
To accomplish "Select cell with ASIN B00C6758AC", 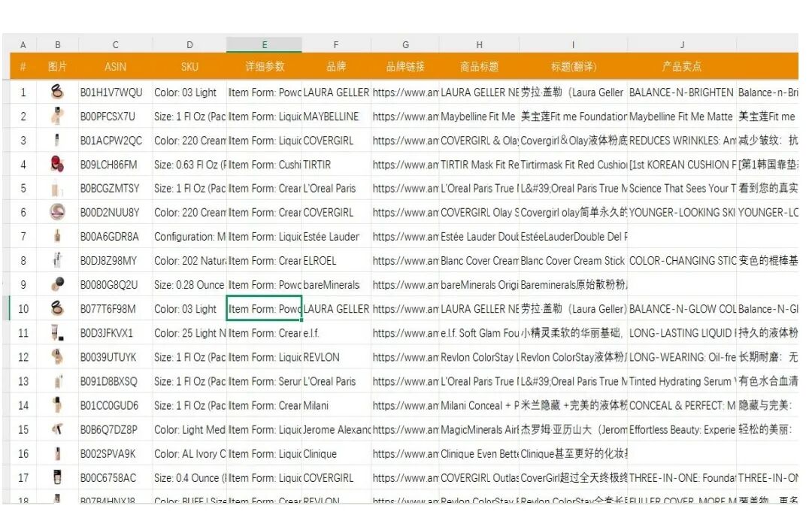I will pos(116,478).
